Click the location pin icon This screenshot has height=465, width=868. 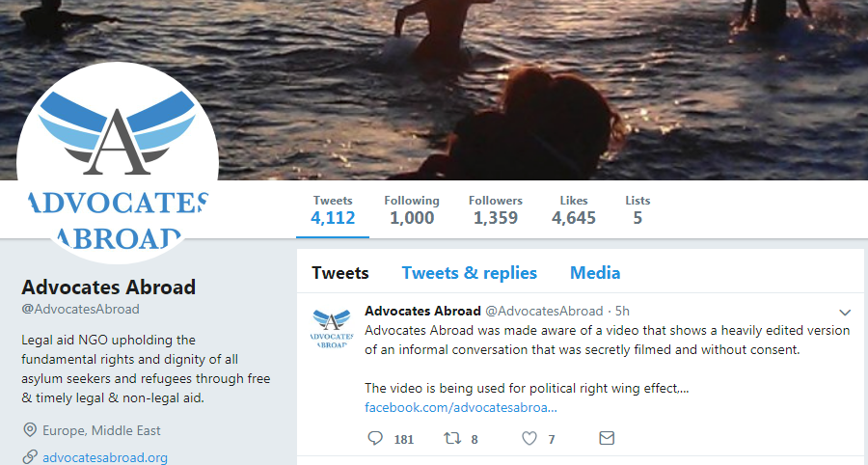(30, 430)
